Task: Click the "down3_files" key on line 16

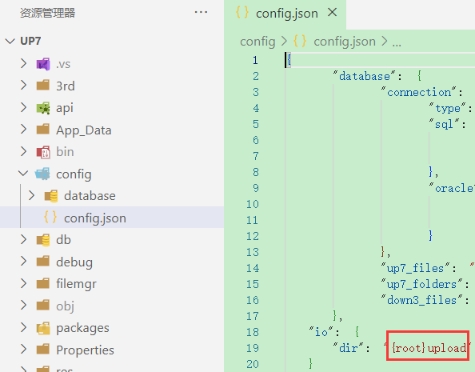Action: (x=421, y=300)
